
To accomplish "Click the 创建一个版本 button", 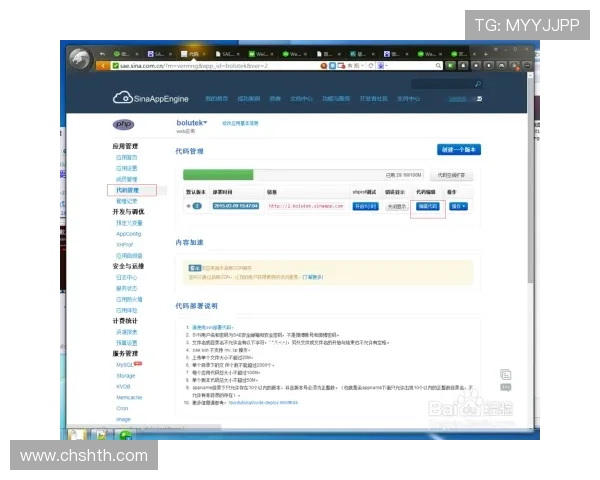I will (x=459, y=150).
